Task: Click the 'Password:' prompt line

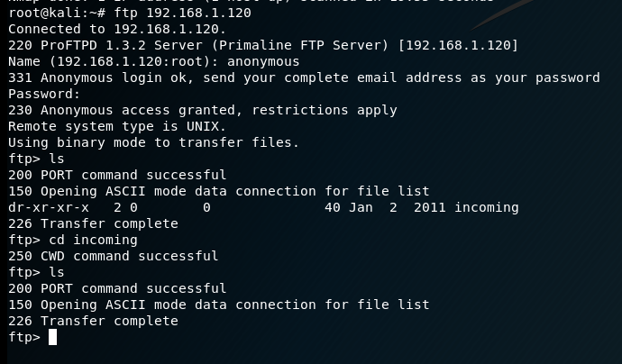Action: (44, 94)
